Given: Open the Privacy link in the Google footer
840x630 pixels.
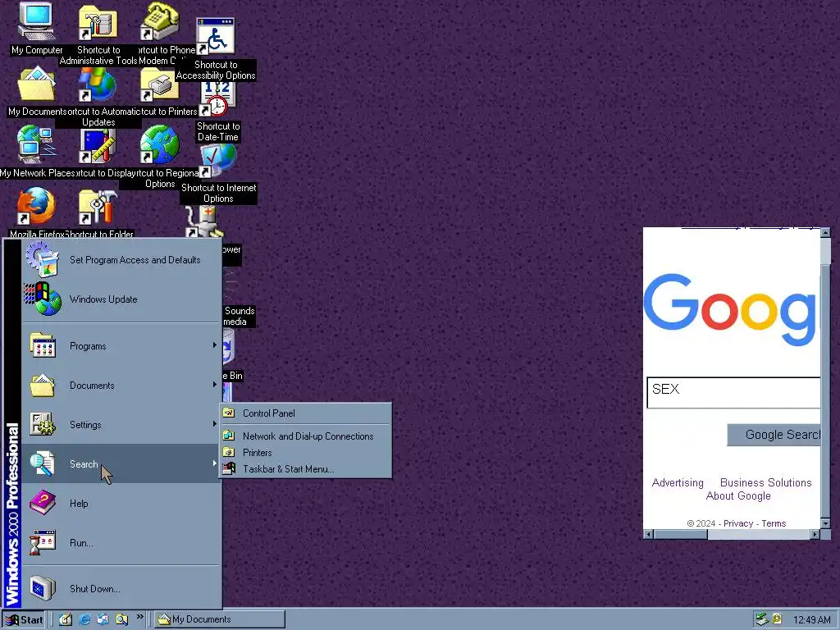Looking at the screenshot, I should pos(738,523).
